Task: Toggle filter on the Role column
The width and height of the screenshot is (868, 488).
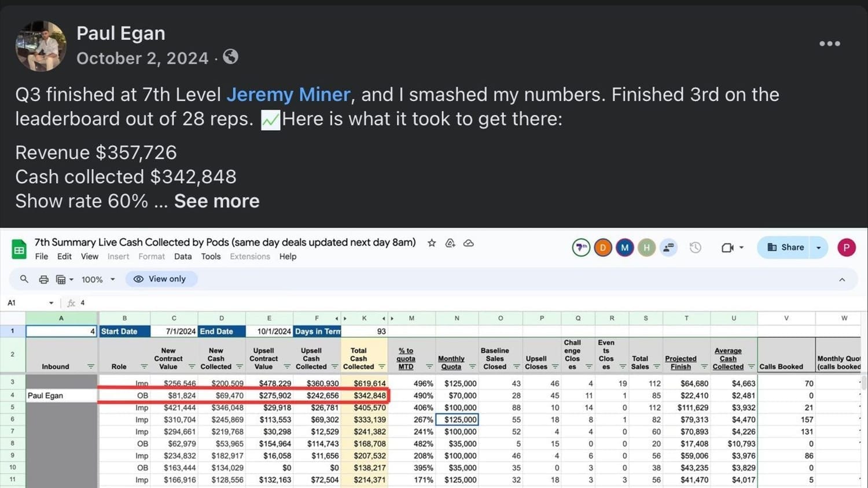Action: point(144,367)
